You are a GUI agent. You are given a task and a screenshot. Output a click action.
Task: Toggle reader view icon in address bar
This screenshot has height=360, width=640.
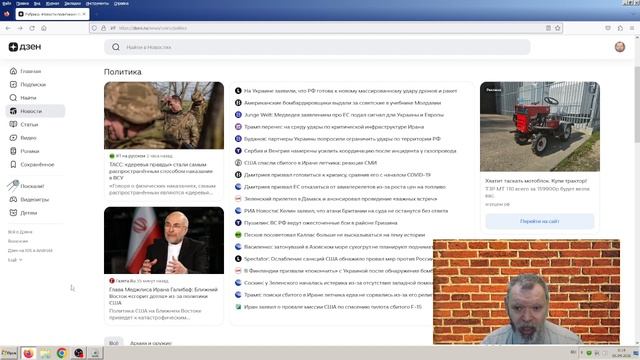548,28
